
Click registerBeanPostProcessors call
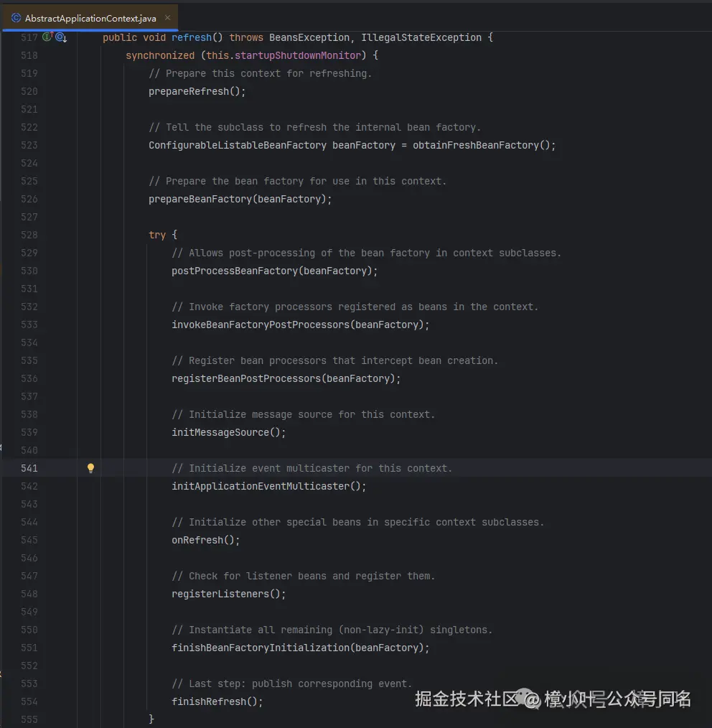pos(286,379)
